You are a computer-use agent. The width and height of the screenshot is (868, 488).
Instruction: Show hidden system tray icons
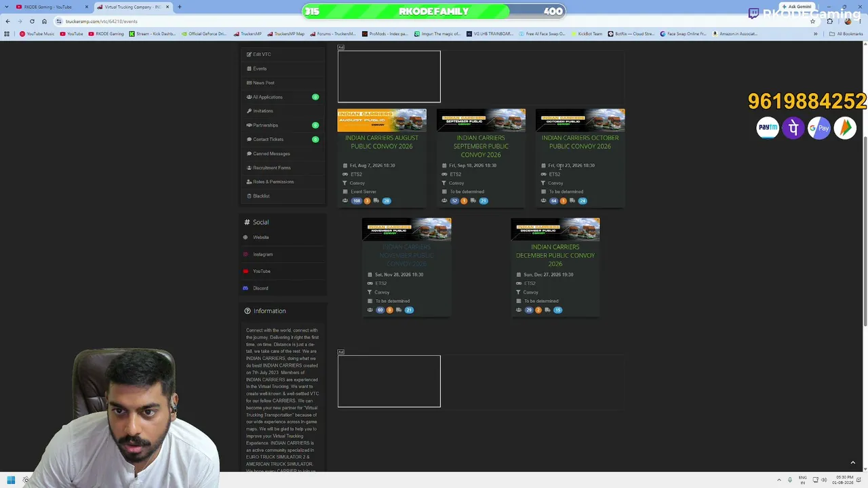pos(778,480)
